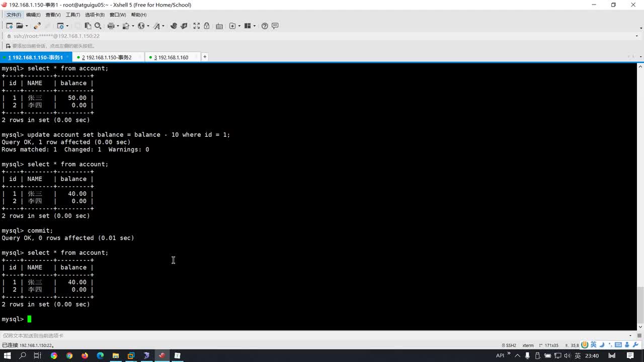This screenshot has height=362, width=644.
Task: Open the compose bar dropdown arrow
Action: coord(631,335)
